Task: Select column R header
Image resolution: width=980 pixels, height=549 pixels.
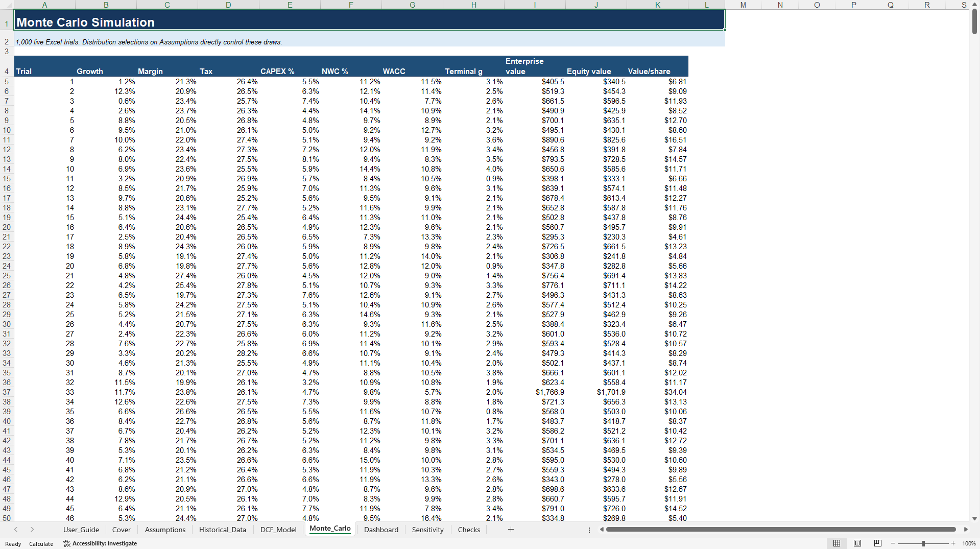Action: tap(927, 5)
